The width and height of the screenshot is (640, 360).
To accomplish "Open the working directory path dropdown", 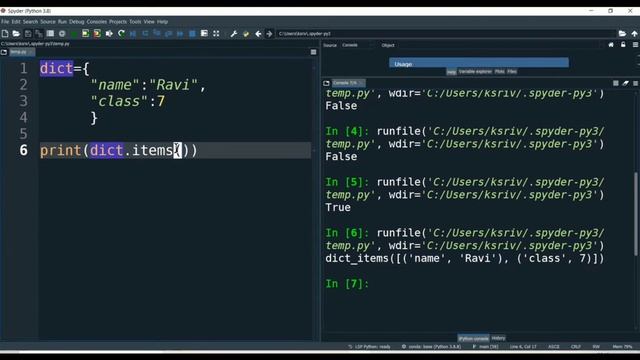I will [x=446, y=33].
